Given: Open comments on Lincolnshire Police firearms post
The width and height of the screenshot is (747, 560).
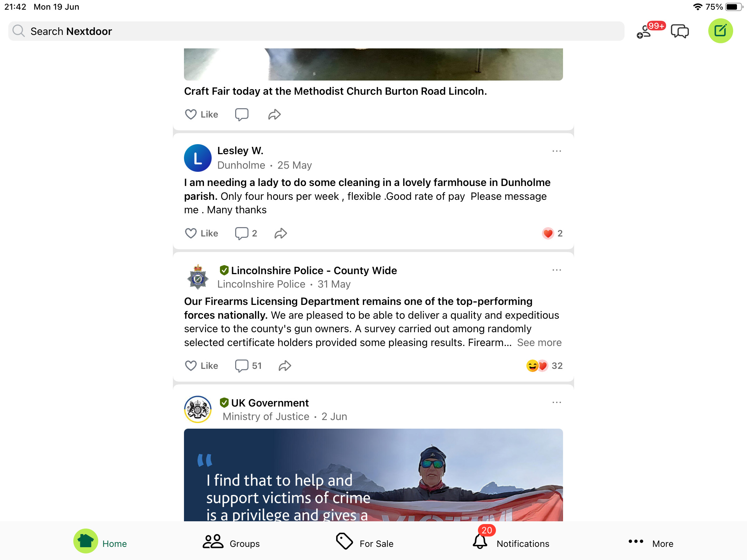Looking at the screenshot, I should click(x=248, y=366).
